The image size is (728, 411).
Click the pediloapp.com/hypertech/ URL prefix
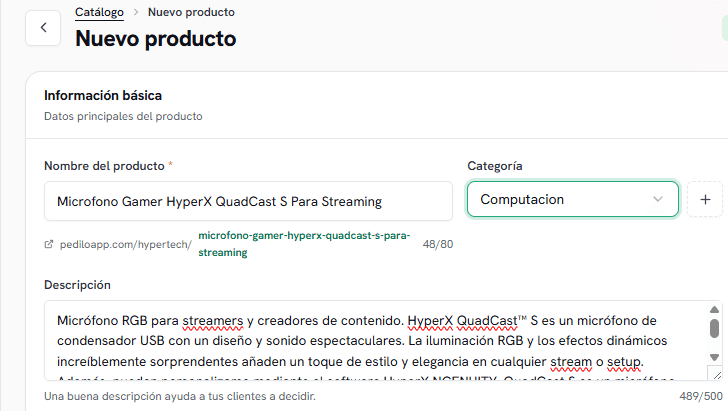click(125, 244)
